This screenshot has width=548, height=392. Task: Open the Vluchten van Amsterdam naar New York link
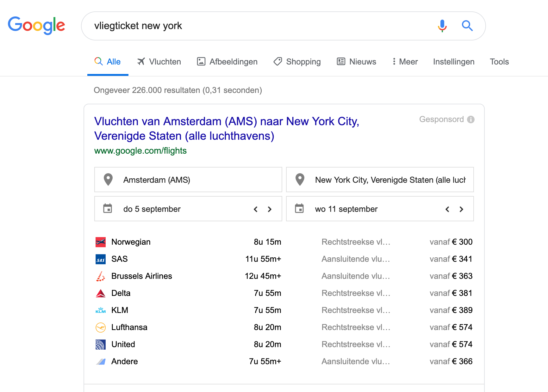click(x=227, y=129)
